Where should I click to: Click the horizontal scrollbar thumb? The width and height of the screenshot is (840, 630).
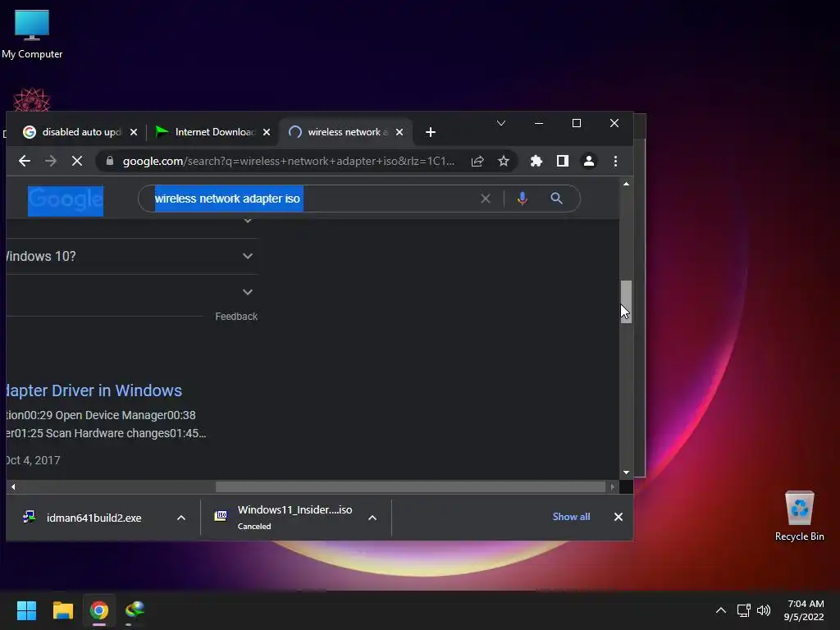coord(410,487)
